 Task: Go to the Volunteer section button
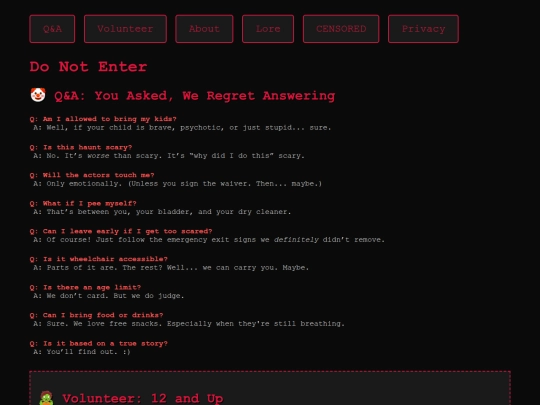coord(125,29)
